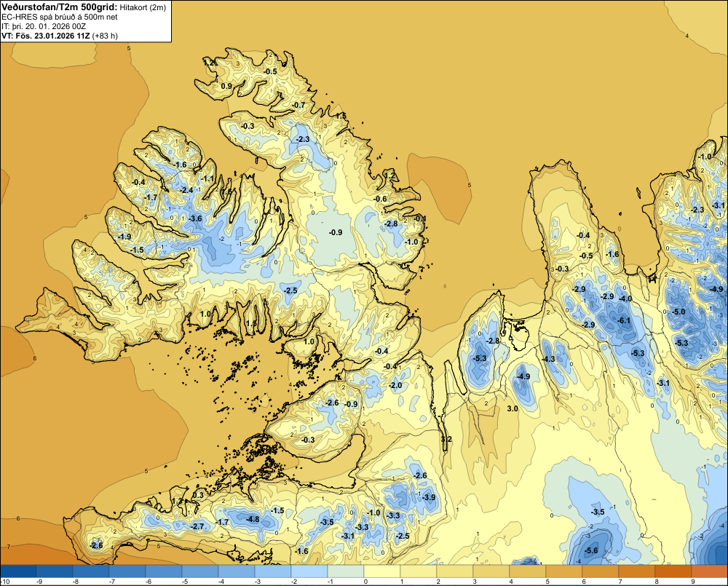728x586 pixels.
Task: Select legend color between -1 and 0
Action: click(346, 571)
